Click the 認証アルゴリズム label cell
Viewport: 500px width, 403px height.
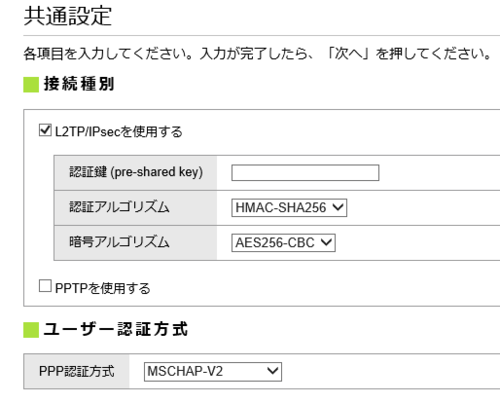[136, 208]
